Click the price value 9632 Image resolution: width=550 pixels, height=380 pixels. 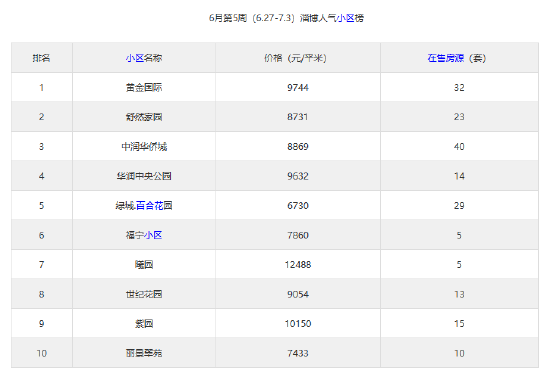click(x=298, y=176)
